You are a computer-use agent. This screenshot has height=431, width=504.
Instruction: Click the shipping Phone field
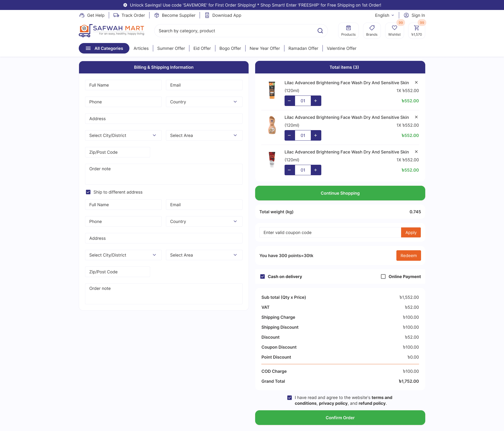[123, 221]
